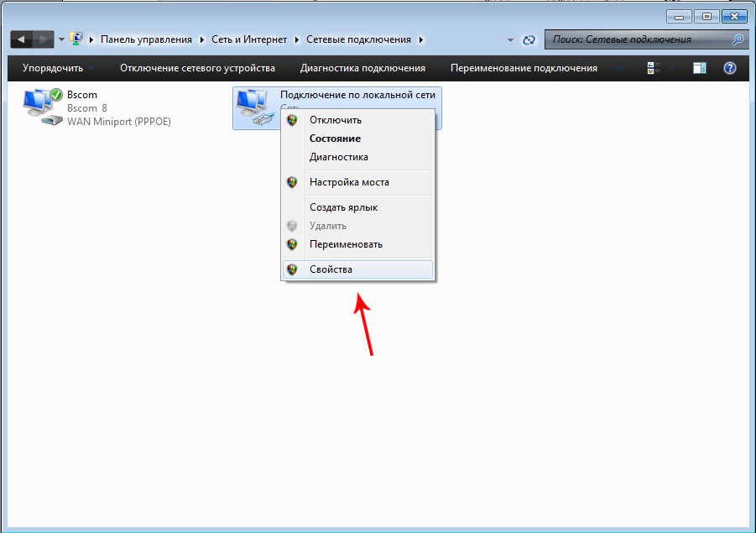The width and height of the screenshot is (756, 533).
Task: Select Отключить from the context menu
Action: tap(336, 120)
